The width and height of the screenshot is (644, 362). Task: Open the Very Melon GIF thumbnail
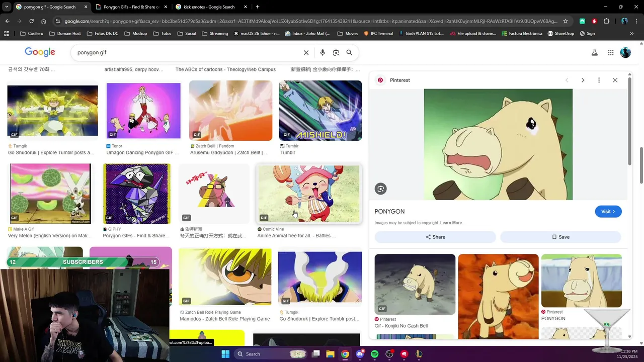tap(50, 194)
